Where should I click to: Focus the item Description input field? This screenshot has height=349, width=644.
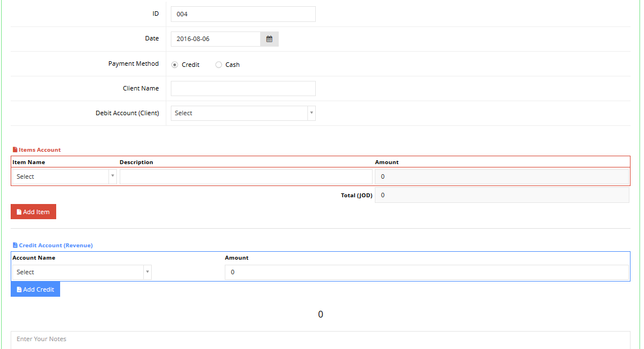click(x=246, y=176)
